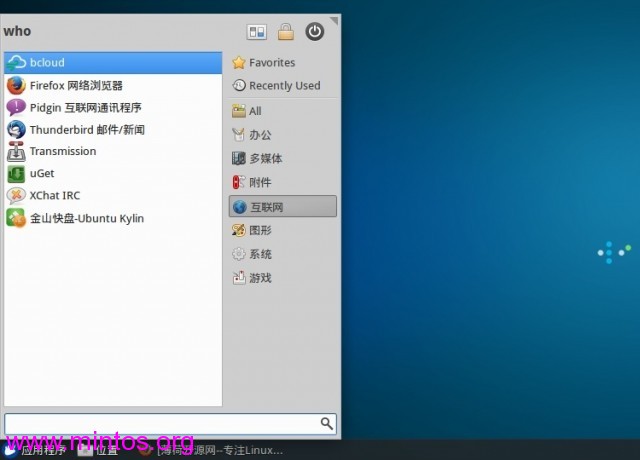Open the 附件 category
640x460 pixels.
click(x=260, y=183)
